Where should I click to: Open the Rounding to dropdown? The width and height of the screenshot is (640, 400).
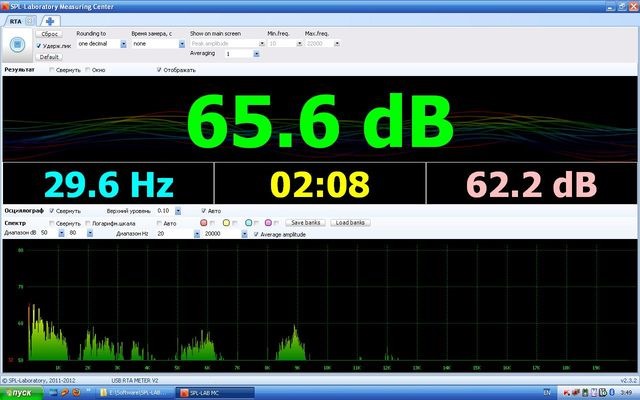123,44
